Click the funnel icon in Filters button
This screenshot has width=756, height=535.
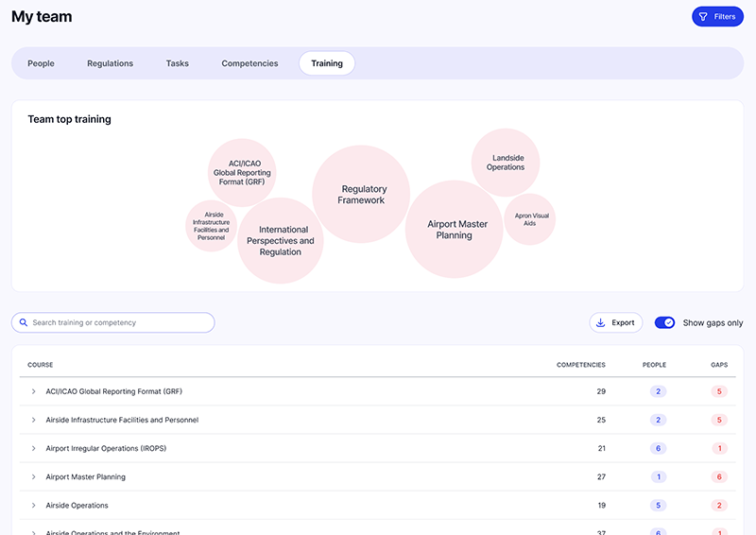[703, 17]
